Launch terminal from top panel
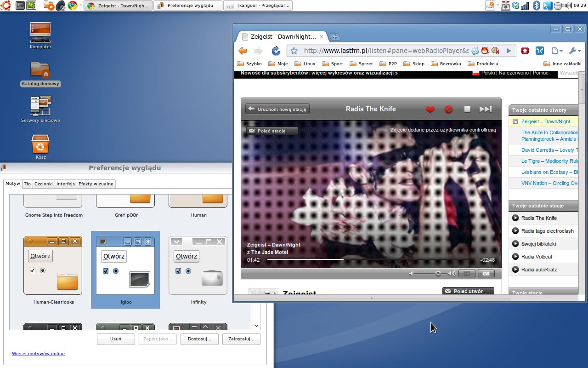Screen dimensions: 588x368 20,6
